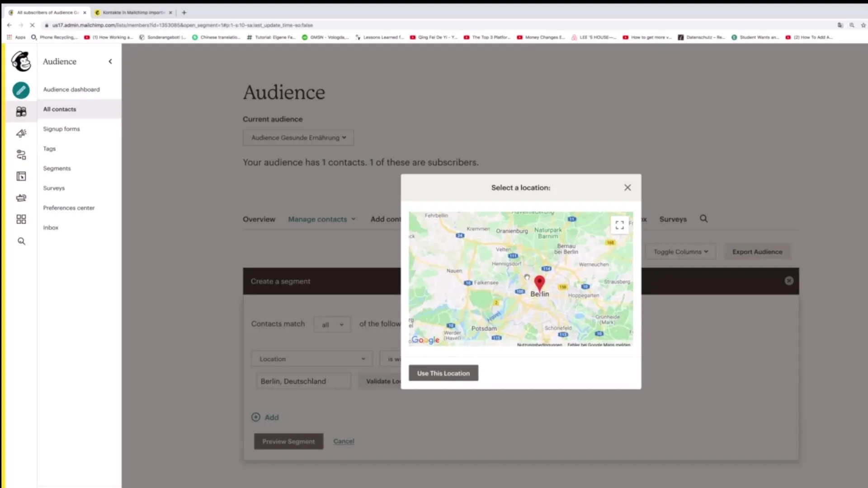Open the Phone Recycling bookmark

tap(55, 37)
